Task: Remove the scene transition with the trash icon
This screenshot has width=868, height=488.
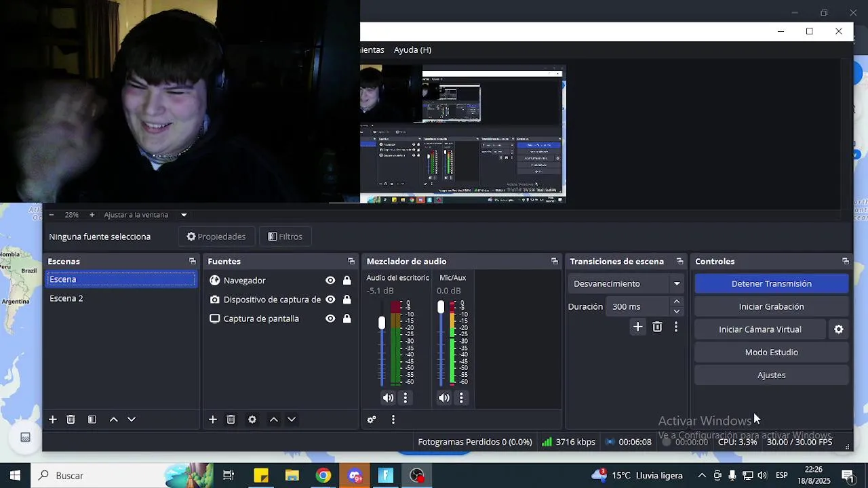Action: (657, 327)
